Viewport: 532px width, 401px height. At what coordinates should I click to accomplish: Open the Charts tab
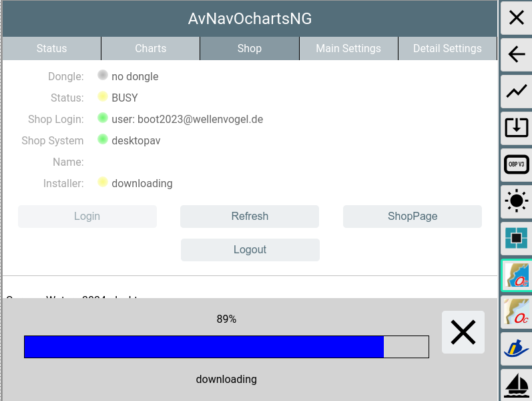coord(150,48)
